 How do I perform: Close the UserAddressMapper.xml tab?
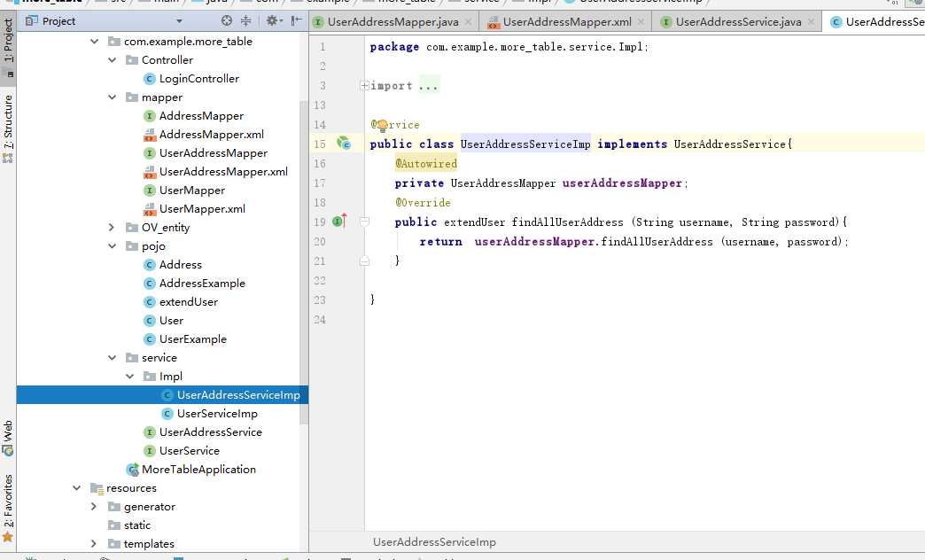pos(641,22)
